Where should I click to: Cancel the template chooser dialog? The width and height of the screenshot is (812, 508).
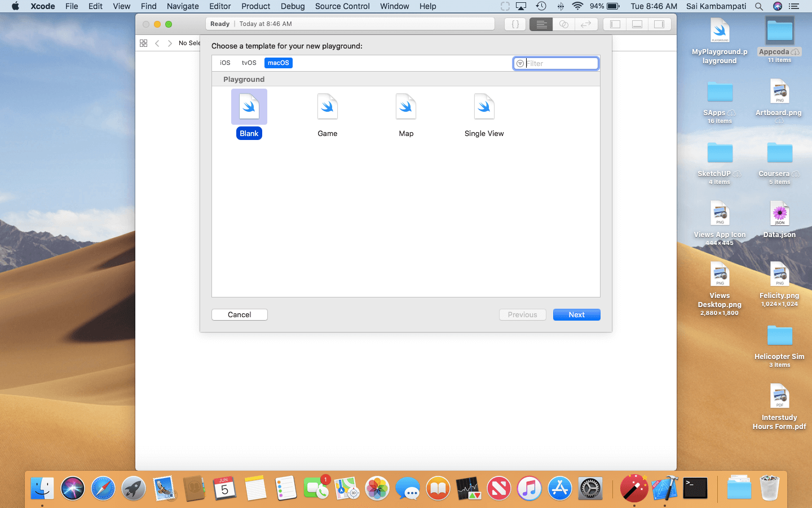pyautogui.click(x=239, y=314)
